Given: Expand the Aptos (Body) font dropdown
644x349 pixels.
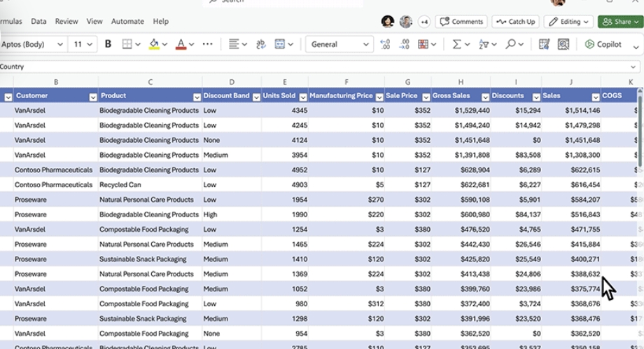Looking at the screenshot, I should (60, 44).
